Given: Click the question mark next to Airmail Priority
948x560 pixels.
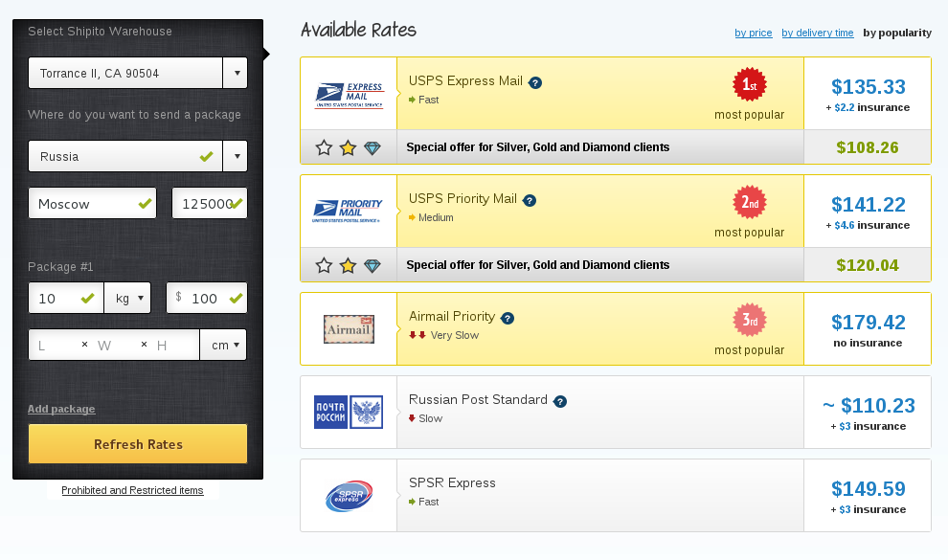Looking at the screenshot, I should [x=508, y=318].
